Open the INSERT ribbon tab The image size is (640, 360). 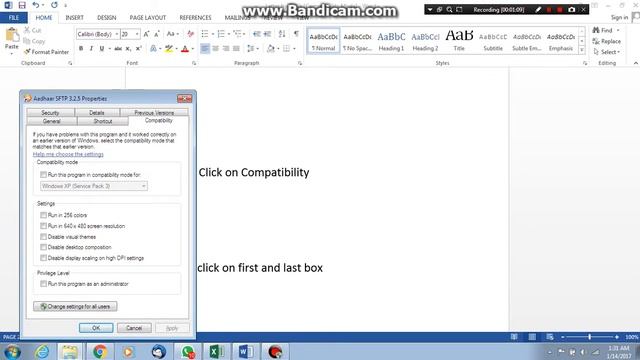coord(74,18)
